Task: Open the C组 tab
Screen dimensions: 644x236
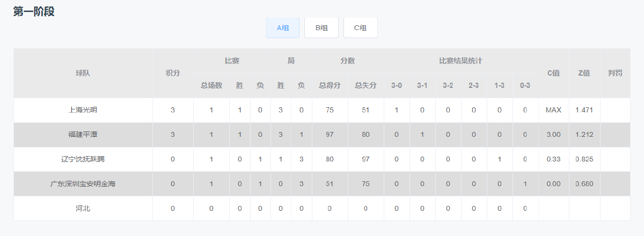Action: pyautogui.click(x=361, y=28)
